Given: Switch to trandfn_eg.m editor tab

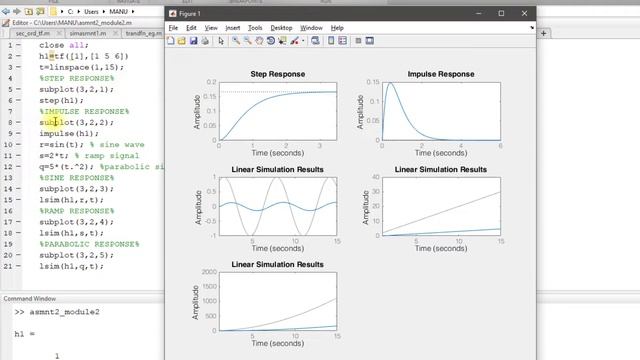Looking at the screenshot, I should click(x=144, y=33).
